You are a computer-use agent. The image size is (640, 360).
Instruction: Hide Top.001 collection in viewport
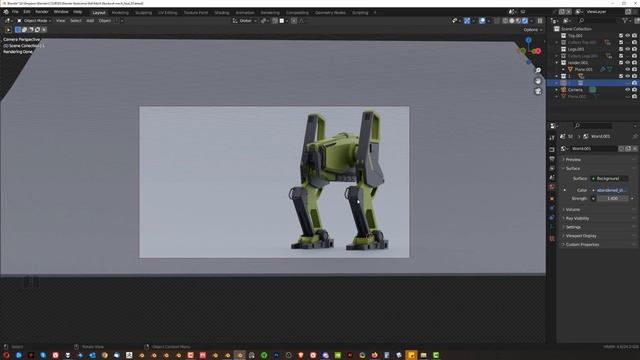(x=628, y=36)
